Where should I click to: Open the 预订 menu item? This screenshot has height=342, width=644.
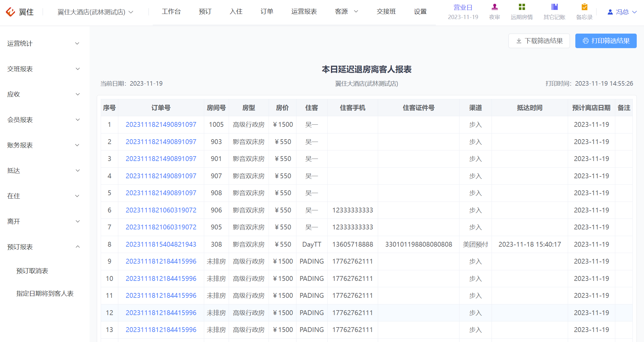click(205, 12)
